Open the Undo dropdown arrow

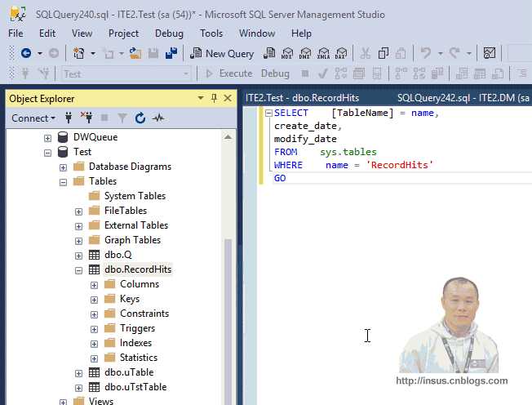click(441, 54)
